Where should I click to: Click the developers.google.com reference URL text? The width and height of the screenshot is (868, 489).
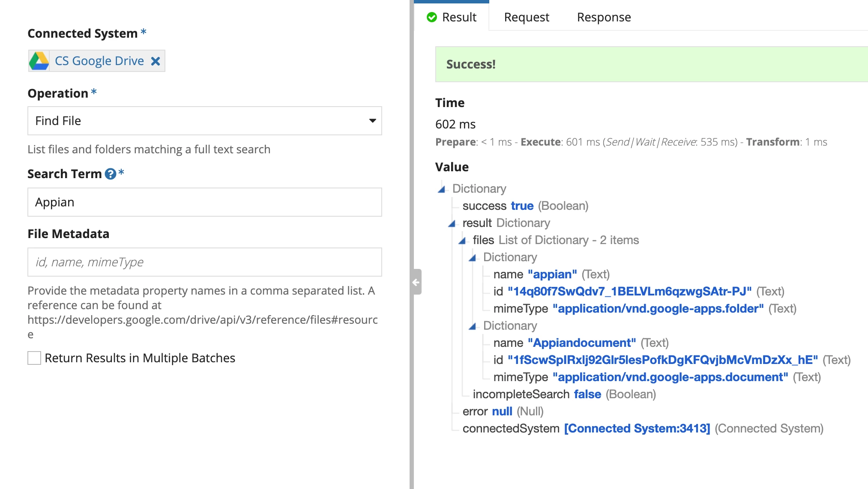tap(203, 327)
